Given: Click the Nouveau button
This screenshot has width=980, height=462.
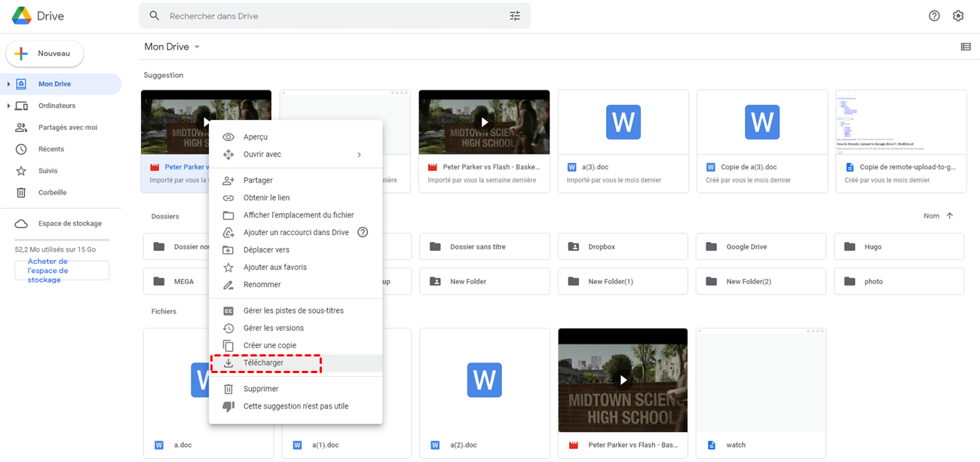Looking at the screenshot, I should tap(45, 54).
